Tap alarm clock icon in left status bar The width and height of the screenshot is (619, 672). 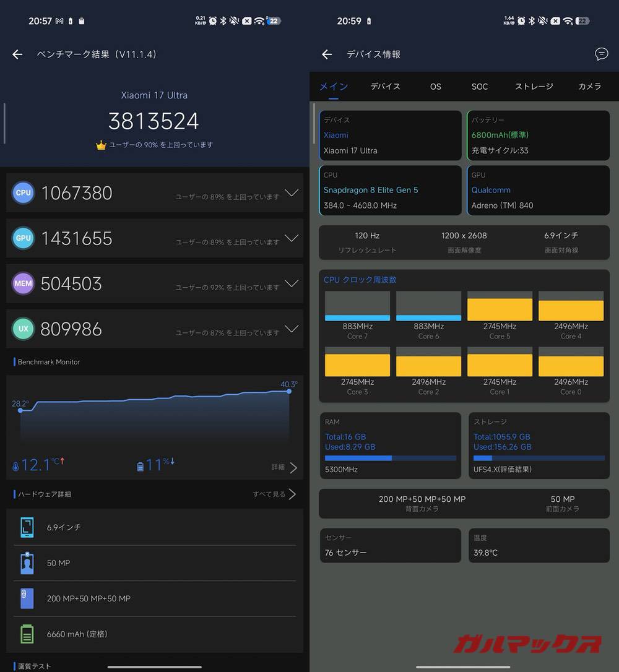212,21
